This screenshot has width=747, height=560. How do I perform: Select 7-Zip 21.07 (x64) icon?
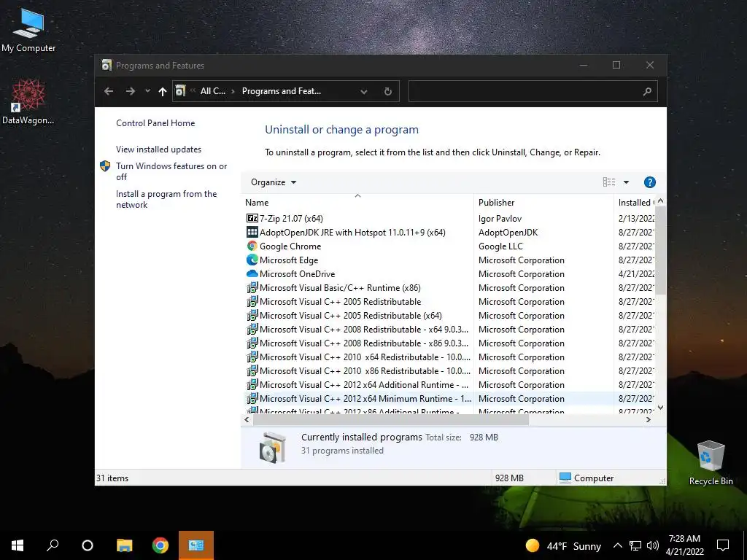pos(252,218)
